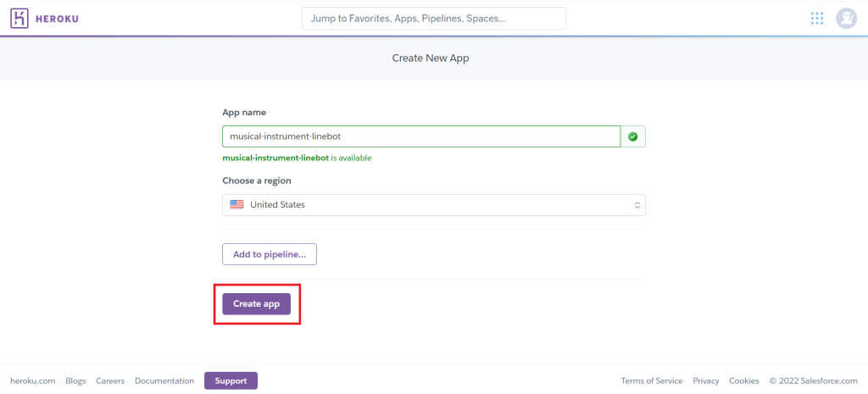Click the green availability checkmark icon
This screenshot has height=394, width=868.
coord(633,136)
